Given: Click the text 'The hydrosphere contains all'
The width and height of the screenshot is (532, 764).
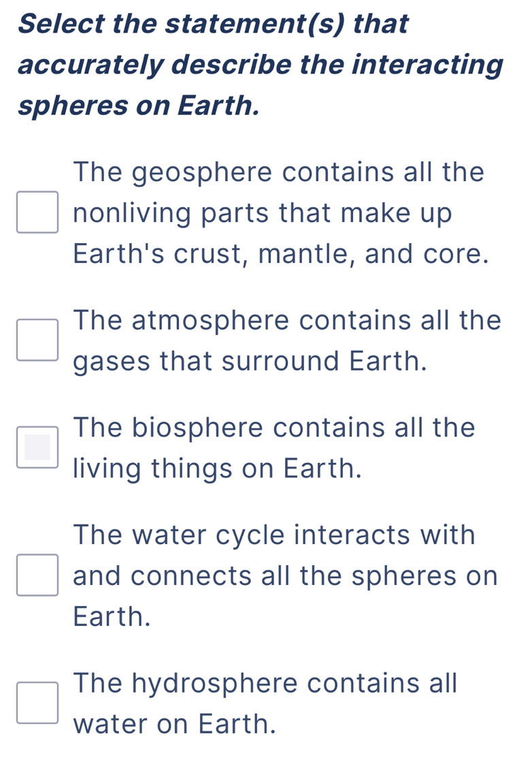Looking at the screenshot, I should (267, 682).
